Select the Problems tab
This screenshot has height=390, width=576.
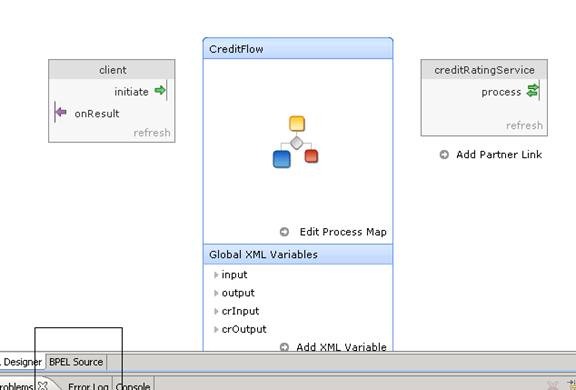[17, 386]
